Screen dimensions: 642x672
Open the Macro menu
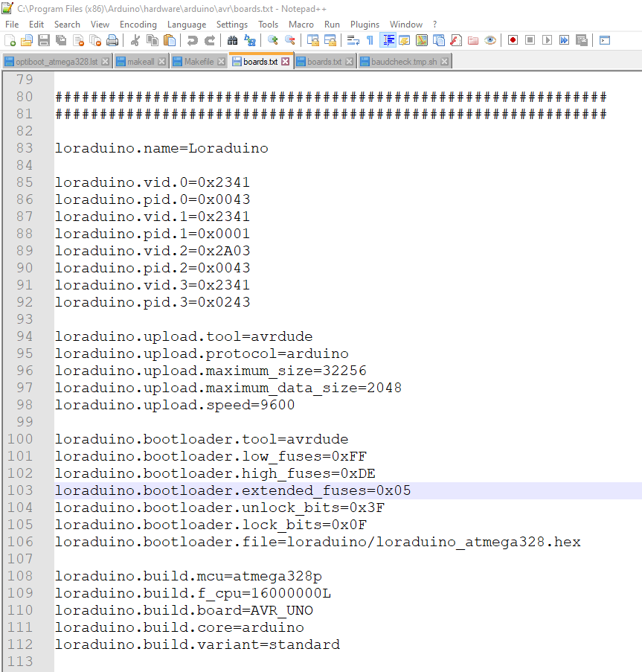click(301, 25)
